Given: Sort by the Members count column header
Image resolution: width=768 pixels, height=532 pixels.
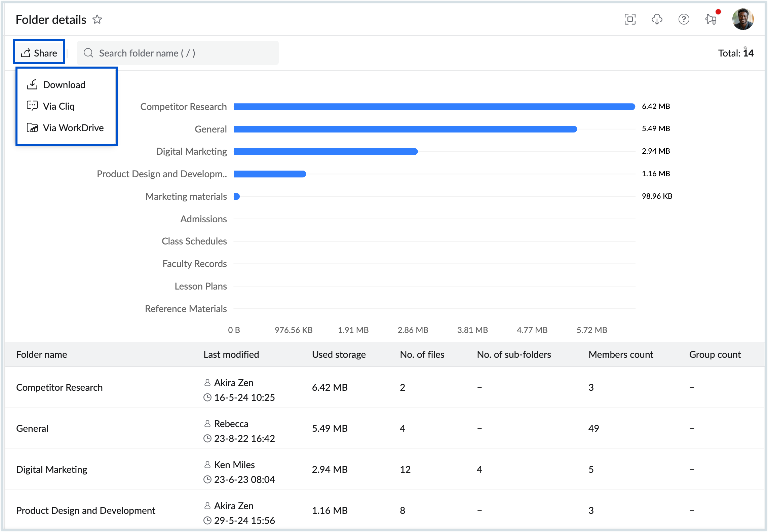Looking at the screenshot, I should pyautogui.click(x=620, y=354).
